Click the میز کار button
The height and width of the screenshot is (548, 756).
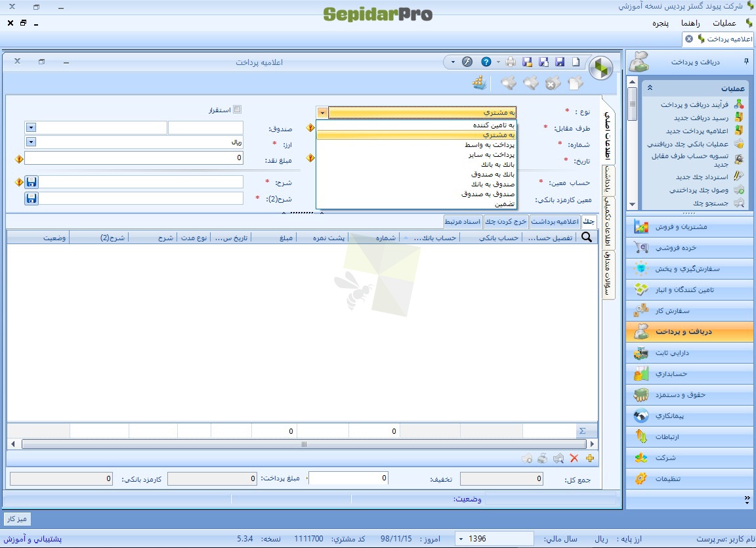click(x=17, y=518)
